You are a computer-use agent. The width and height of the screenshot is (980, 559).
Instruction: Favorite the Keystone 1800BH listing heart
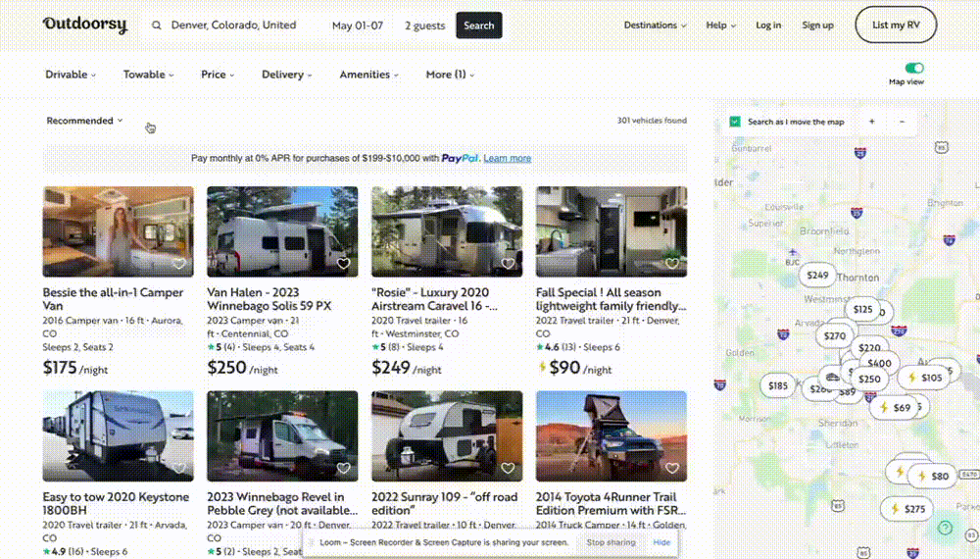click(x=178, y=469)
